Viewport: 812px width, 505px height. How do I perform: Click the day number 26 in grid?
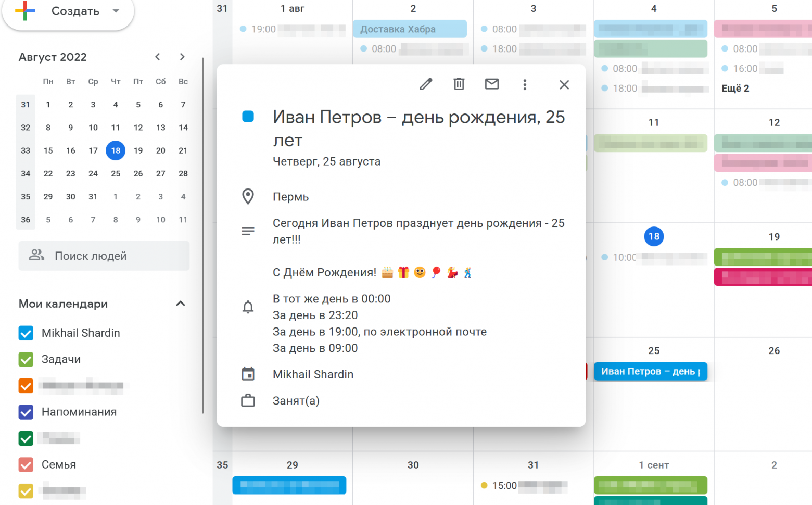tap(774, 351)
